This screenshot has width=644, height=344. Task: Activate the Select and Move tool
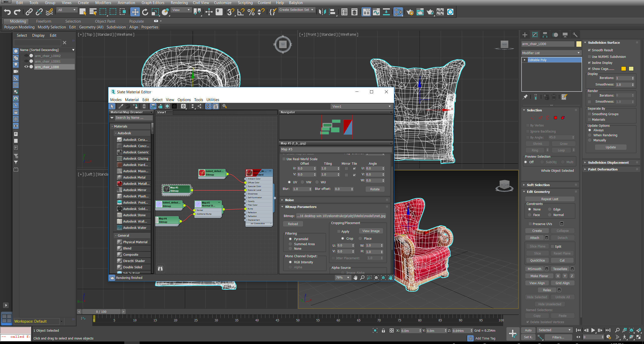[x=135, y=12]
